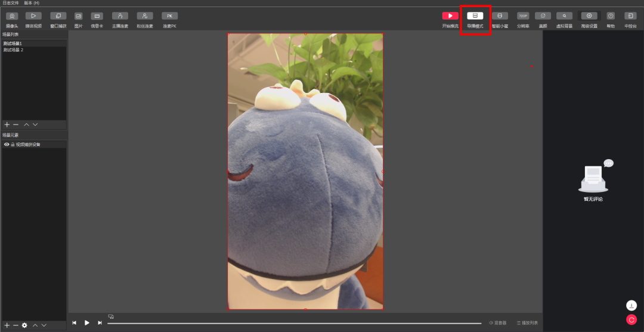
Task: Move the scene element up
Action: coord(35,325)
